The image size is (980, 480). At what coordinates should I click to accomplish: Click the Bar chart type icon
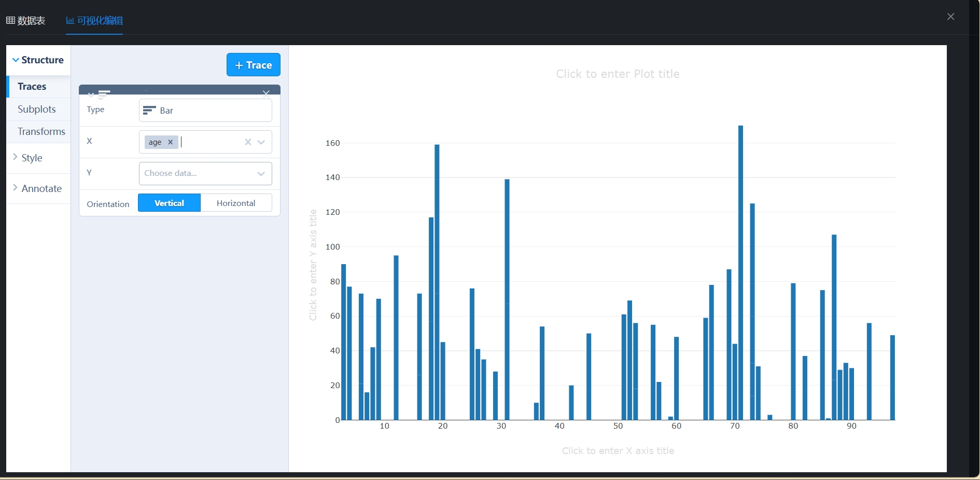click(149, 110)
